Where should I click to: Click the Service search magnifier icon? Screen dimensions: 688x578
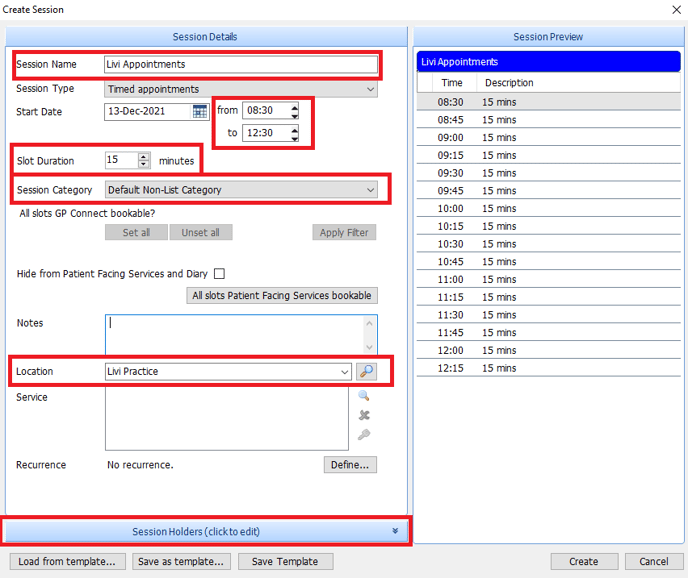coord(364,396)
